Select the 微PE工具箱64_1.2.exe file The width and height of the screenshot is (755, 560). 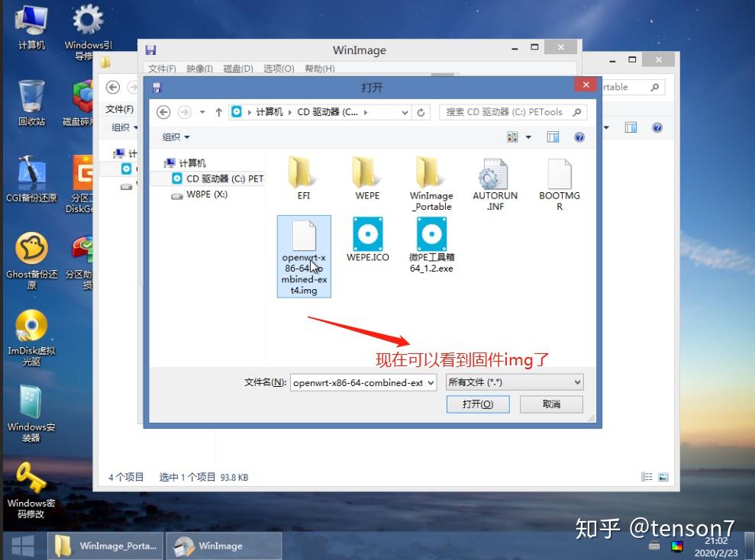431,245
